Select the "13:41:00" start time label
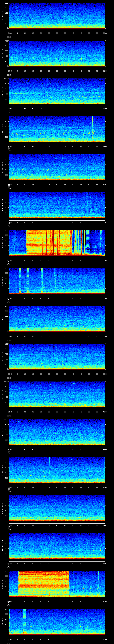 click(x=9, y=487)
